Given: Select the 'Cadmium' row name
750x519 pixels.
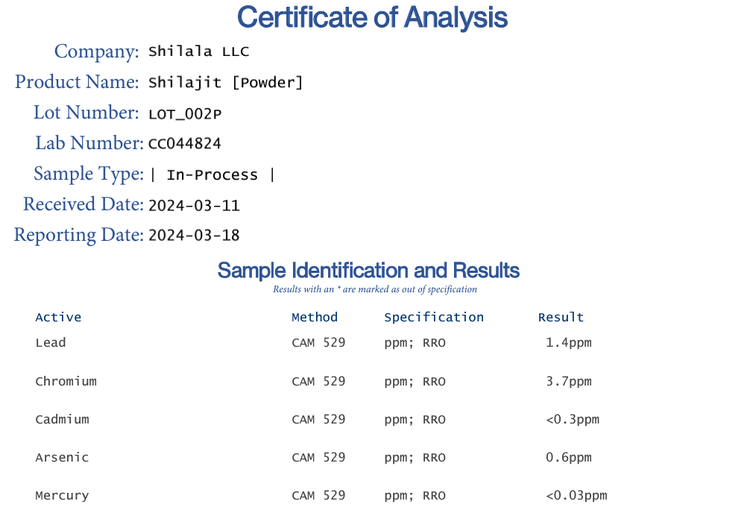Looking at the screenshot, I should (x=62, y=420).
